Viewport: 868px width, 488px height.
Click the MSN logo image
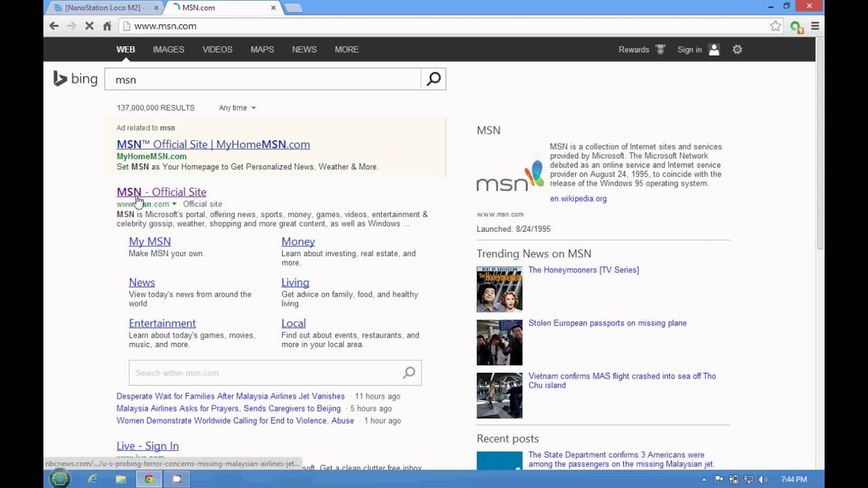pyautogui.click(x=510, y=176)
